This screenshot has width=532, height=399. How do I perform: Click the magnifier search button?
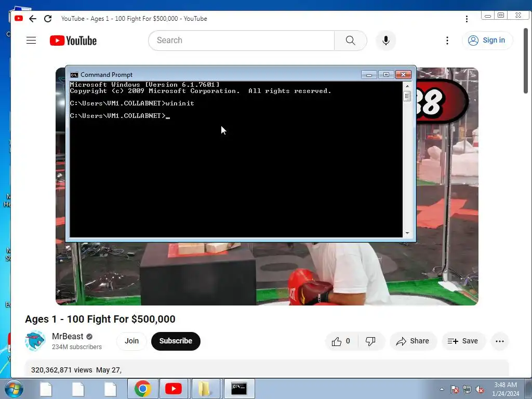click(x=351, y=41)
